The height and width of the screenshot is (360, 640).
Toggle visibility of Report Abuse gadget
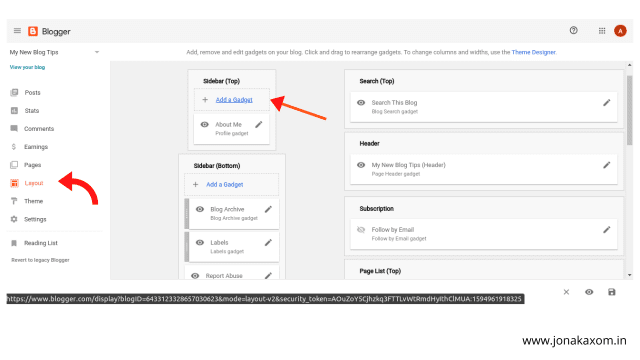click(x=195, y=276)
